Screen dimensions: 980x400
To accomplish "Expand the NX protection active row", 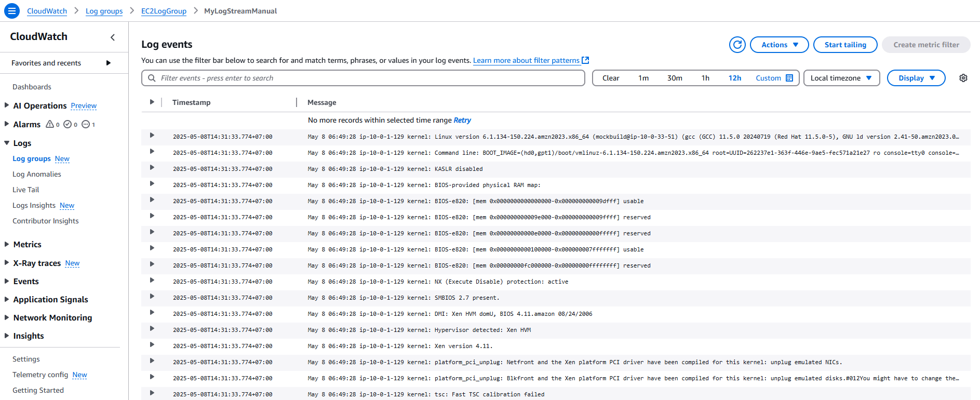I will tap(152, 280).
